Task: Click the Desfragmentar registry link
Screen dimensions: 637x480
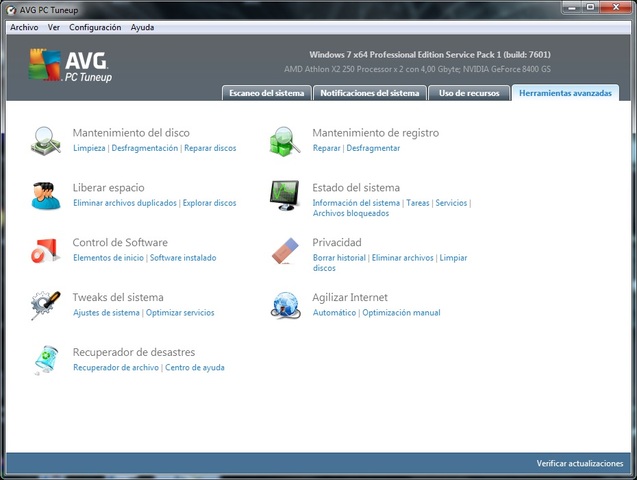Action: [x=373, y=148]
